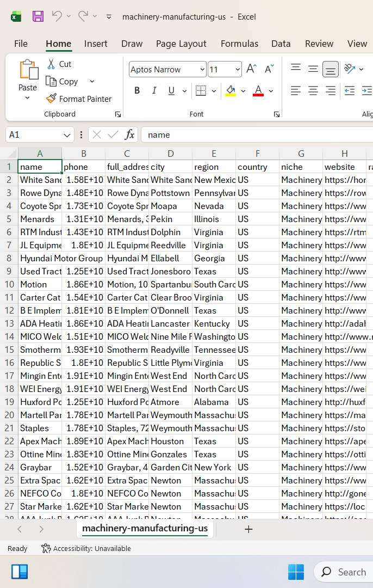Open the Review tab
The image size is (373, 588).
pyautogui.click(x=319, y=44)
